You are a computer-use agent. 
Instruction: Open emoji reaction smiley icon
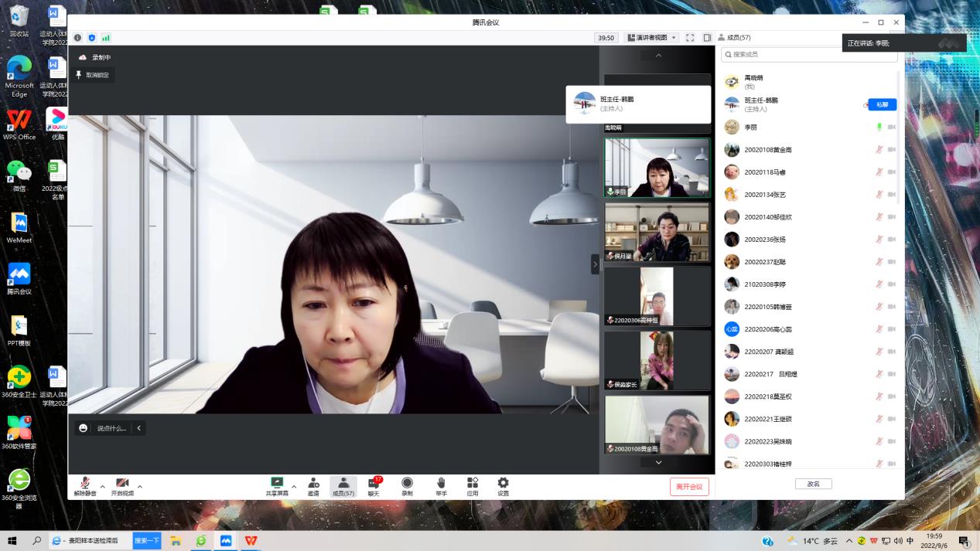click(84, 428)
